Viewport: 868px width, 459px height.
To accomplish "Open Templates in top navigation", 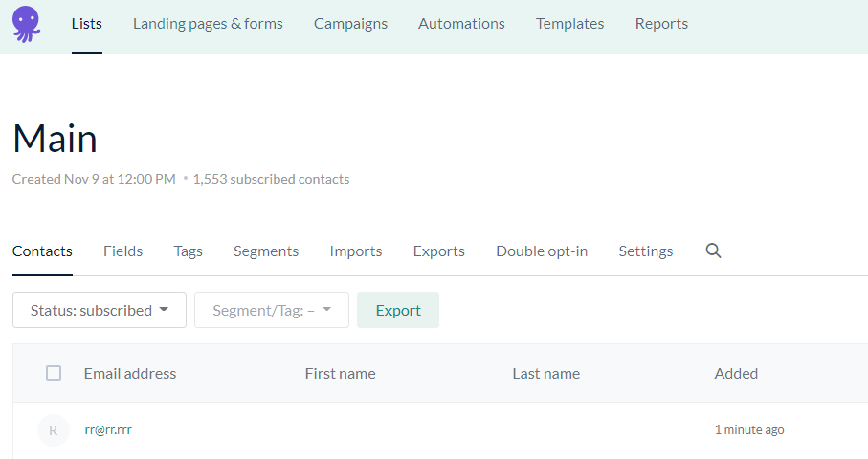I will 569,24.
